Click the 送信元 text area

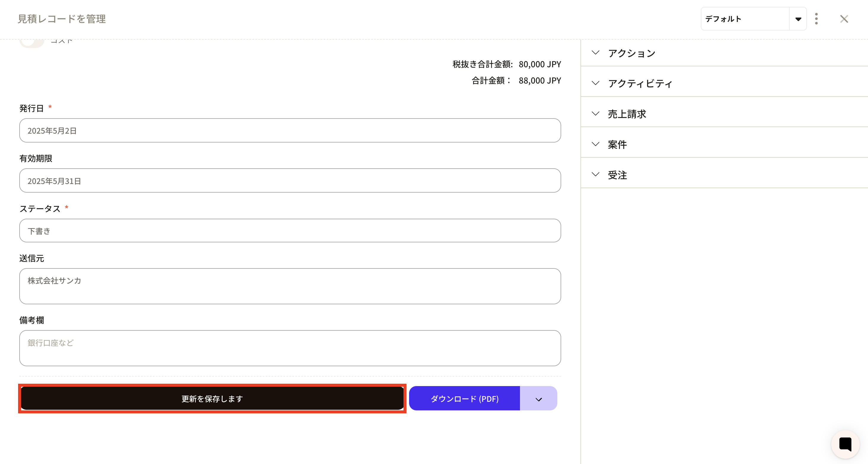pos(290,286)
